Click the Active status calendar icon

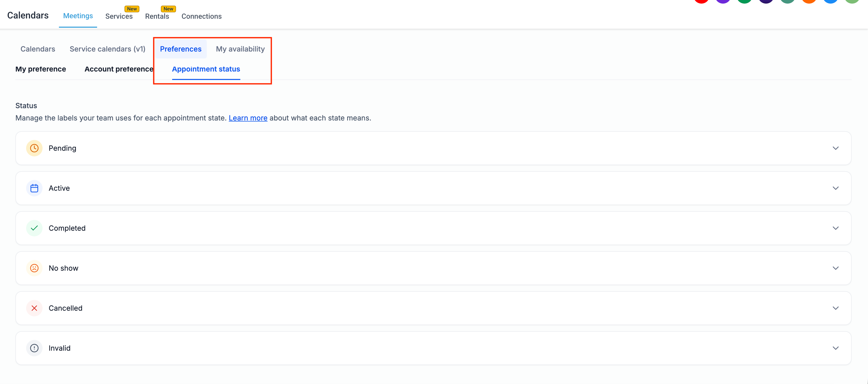click(x=34, y=188)
